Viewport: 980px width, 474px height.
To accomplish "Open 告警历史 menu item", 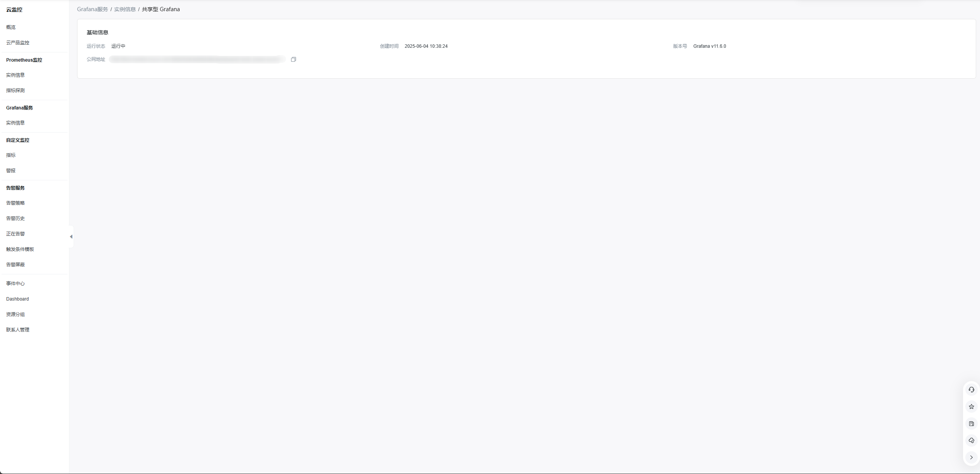I will click(x=15, y=219).
